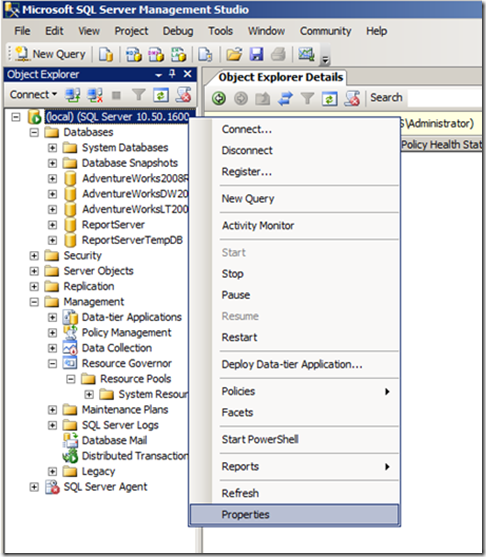Toggle the Object Explorer auto-hide pin
Screen dimensions: 486x557
coord(172,74)
